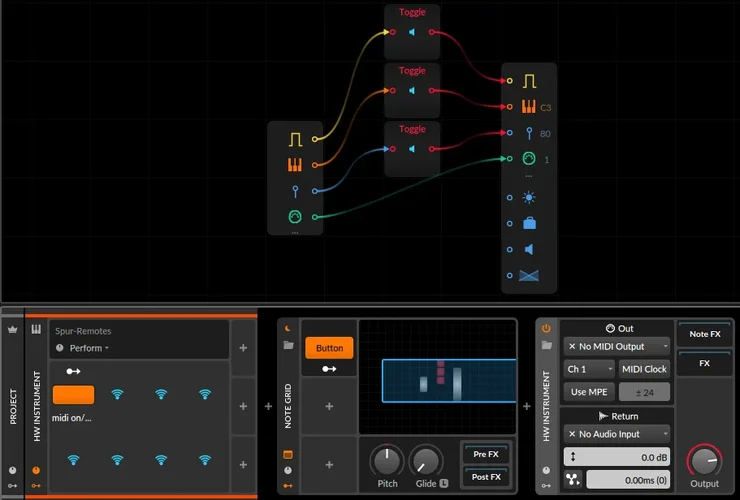Click the Output level knob

click(x=704, y=461)
